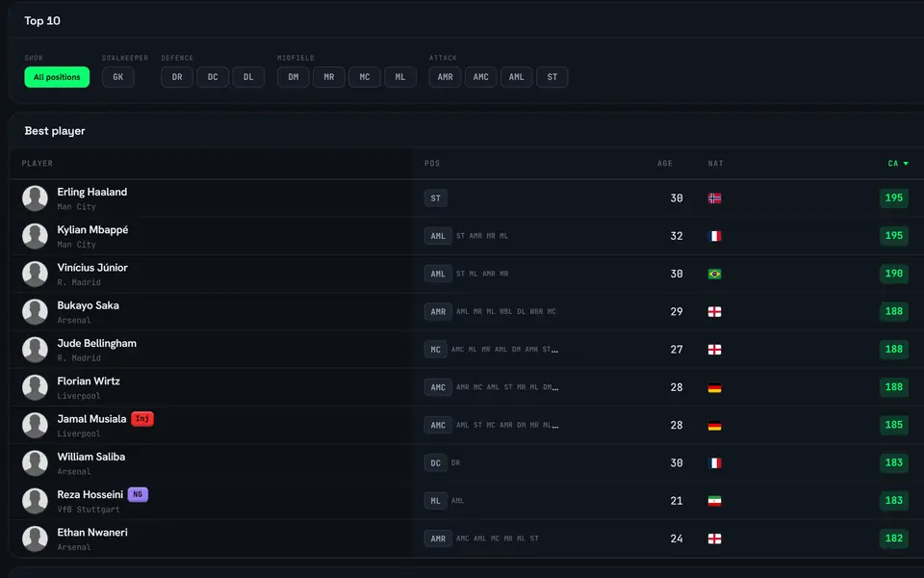Filter by the AMC position chip

click(481, 77)
